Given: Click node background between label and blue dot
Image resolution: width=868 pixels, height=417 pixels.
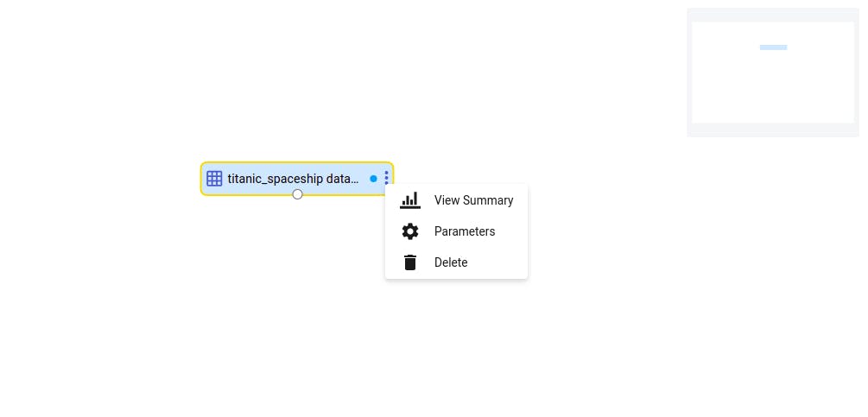Looking at the screenshot, I should point(364,179).
